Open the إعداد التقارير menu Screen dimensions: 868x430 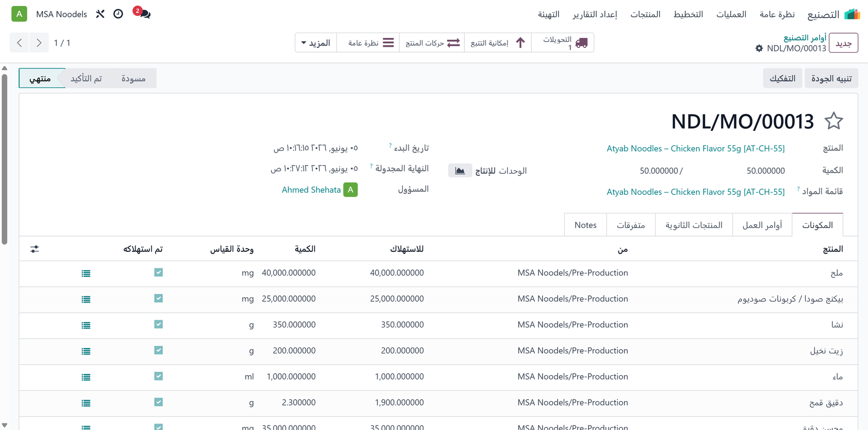[595, 14]
